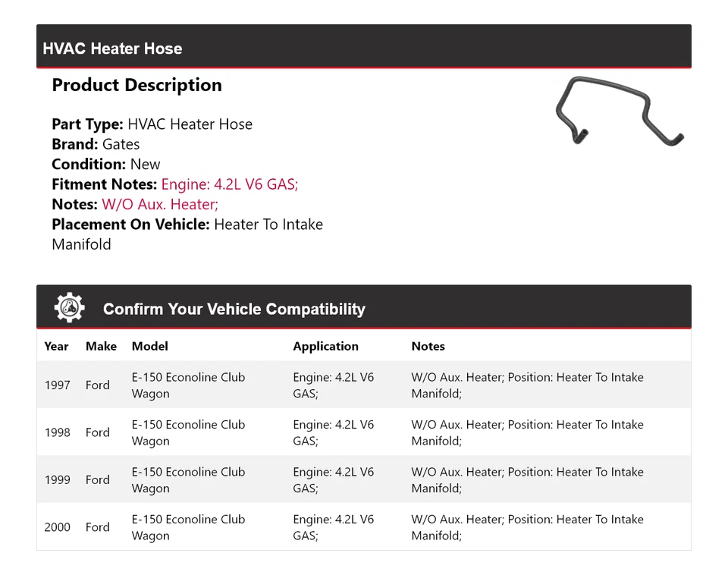Select the HVAC Heater Hose header bar
This screenshot has width=728, height=575.
364,46
